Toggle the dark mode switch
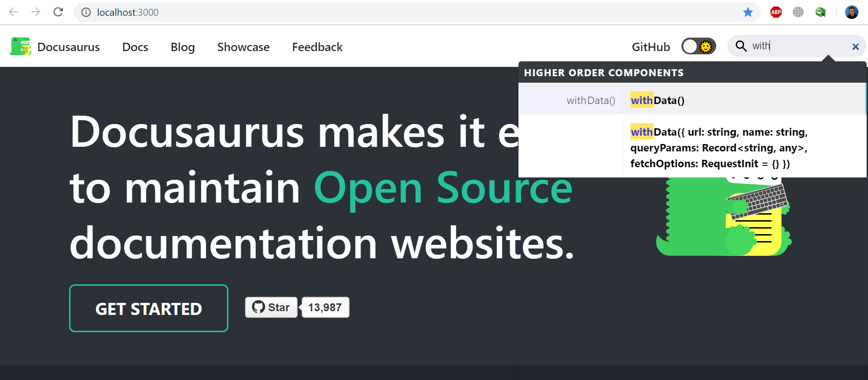Screen dimensions: 868x380 tap(699, 46)
